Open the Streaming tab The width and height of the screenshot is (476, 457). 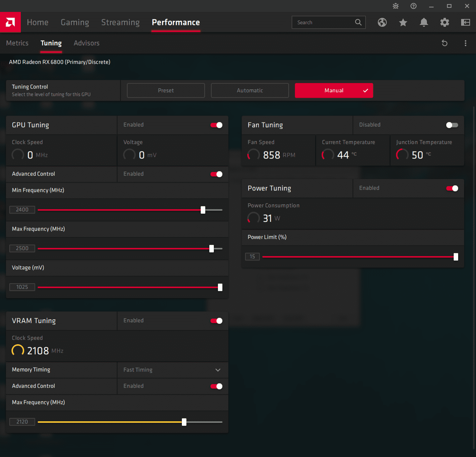[120, 22]
